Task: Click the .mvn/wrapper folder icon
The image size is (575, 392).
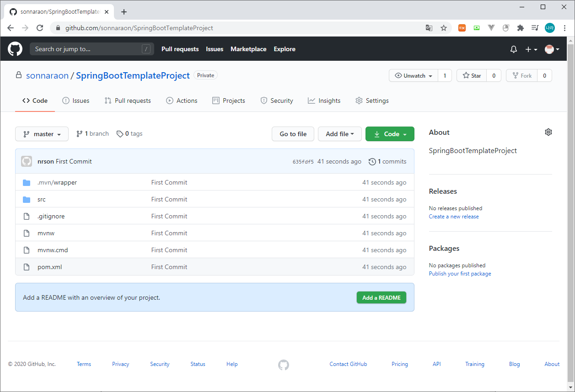Action: click(x=27, y=183)
